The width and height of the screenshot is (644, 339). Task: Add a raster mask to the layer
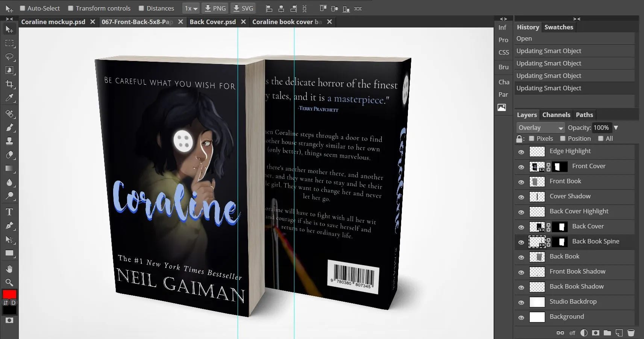click(596, 333)
